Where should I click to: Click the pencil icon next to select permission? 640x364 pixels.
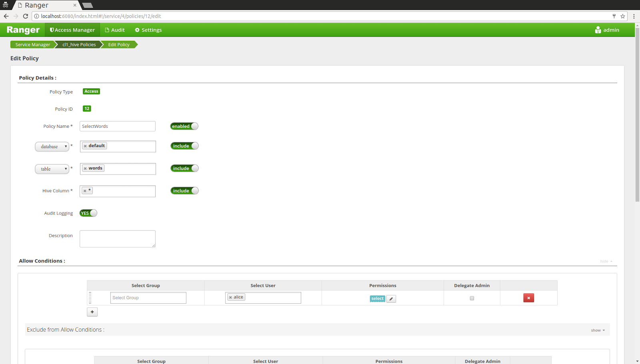click(391, 298)
